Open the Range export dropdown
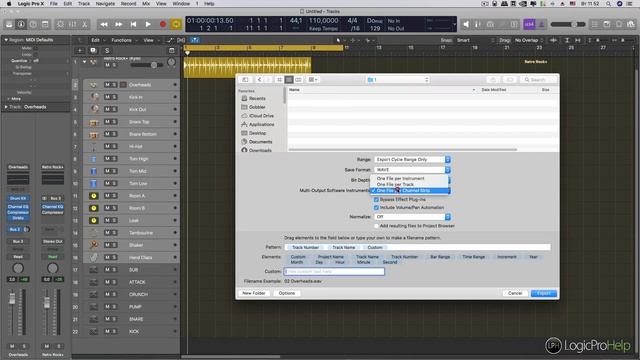 [412, 160]
